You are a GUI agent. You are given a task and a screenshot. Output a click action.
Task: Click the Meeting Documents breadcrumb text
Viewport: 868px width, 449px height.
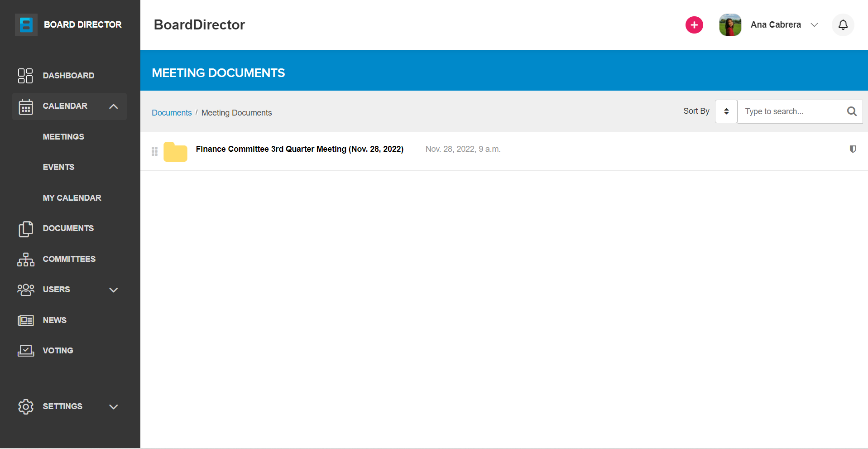point(236,113)
